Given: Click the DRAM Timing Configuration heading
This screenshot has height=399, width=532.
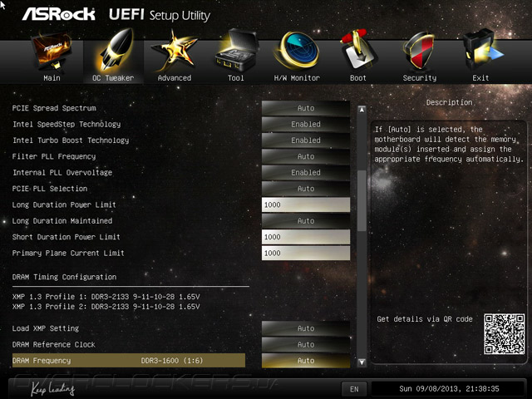Looking at the screenshot, I should tap(65, 277).
